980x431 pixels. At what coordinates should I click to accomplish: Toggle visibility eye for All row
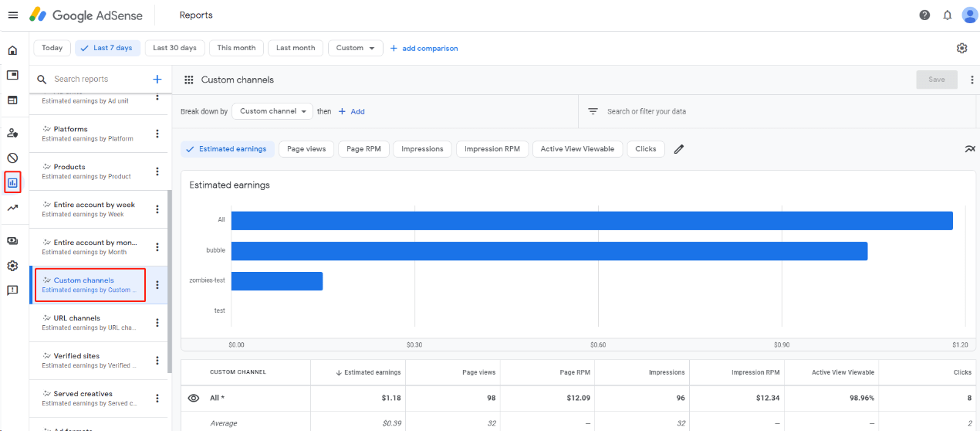[x=194, y=398]
